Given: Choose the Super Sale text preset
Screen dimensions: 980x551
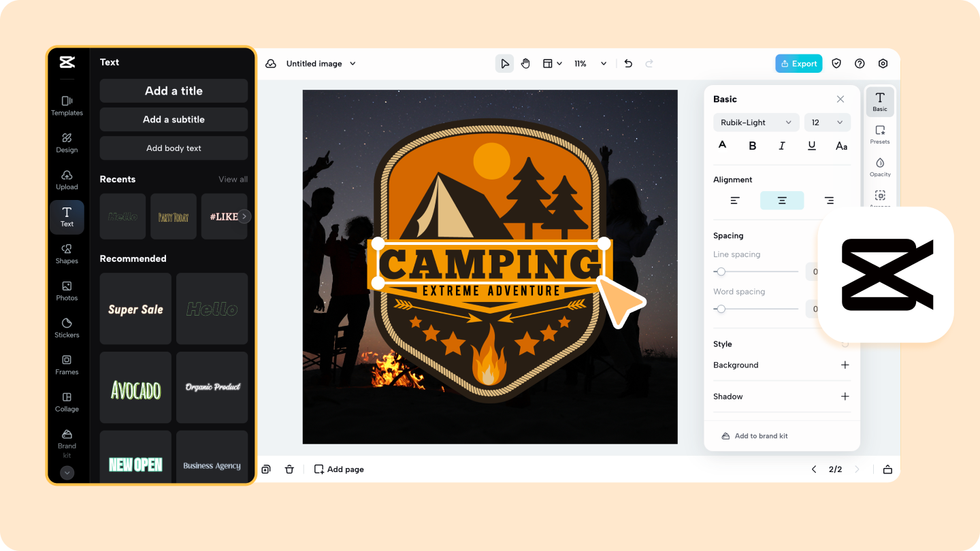Looking at the screenshot, I should tap(135, 309).
